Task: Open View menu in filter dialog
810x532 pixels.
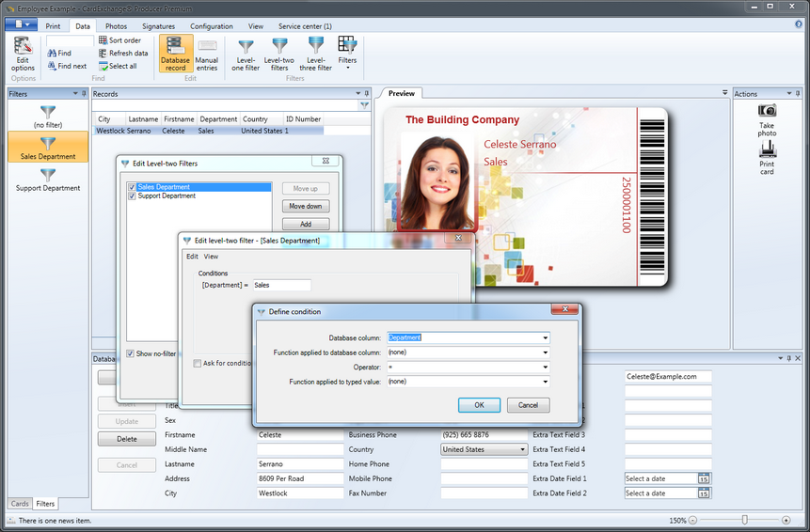Action: 211,257
